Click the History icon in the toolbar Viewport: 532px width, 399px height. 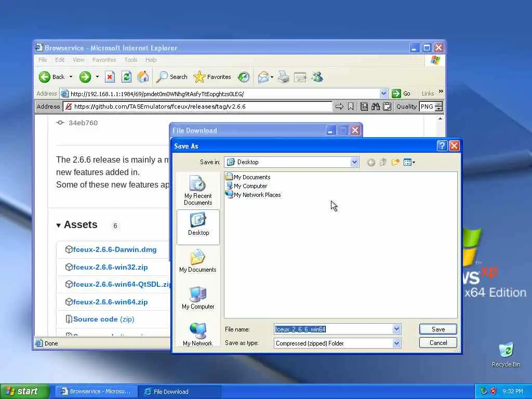(x=243, y=77)
